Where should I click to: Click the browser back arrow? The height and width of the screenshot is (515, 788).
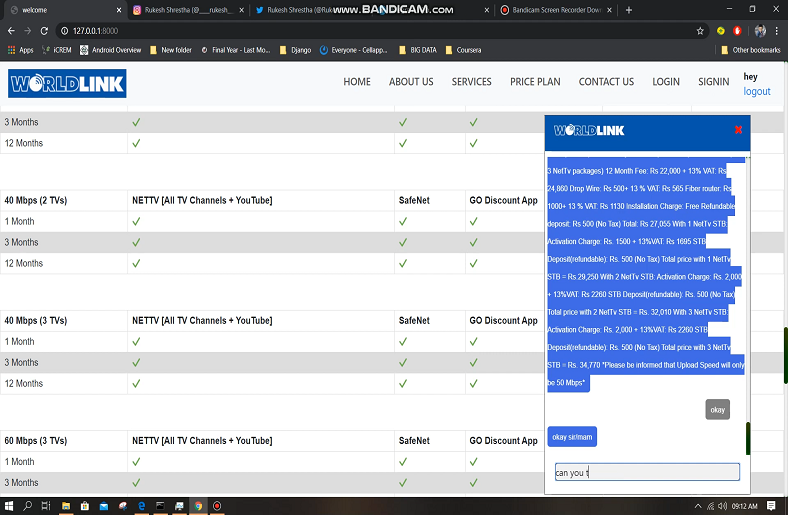(x=11, y=31)
